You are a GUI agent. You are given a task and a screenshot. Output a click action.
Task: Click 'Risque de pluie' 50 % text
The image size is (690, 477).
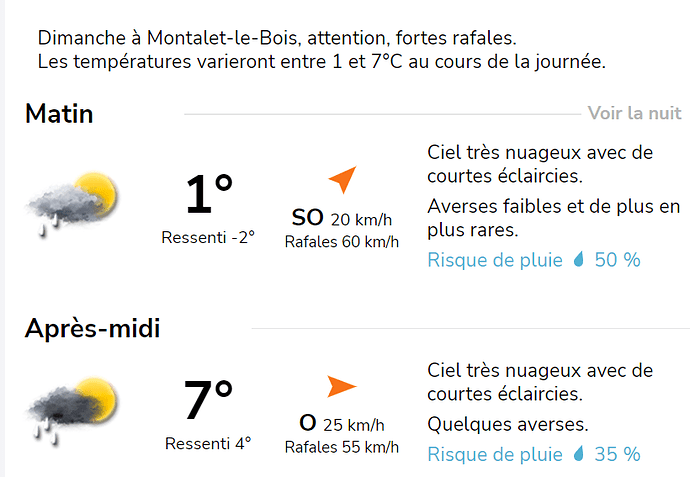(x=534, y=260)
